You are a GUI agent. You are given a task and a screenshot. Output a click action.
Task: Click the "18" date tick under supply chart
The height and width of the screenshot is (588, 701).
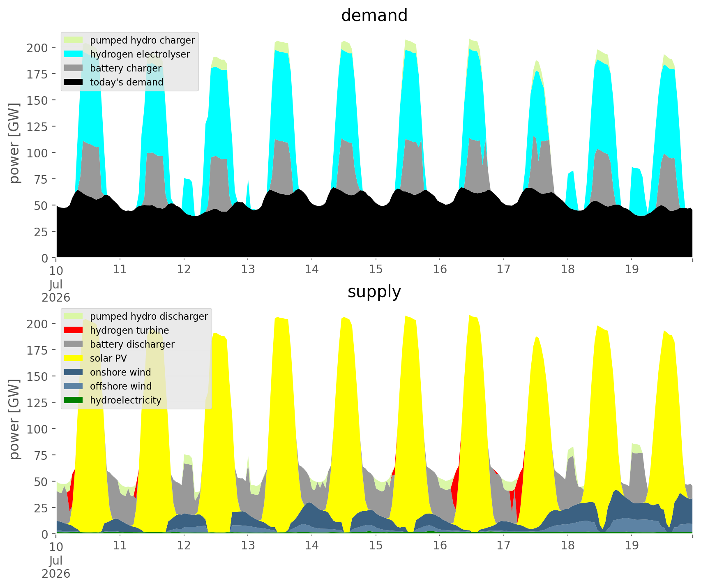click(567, 546)
